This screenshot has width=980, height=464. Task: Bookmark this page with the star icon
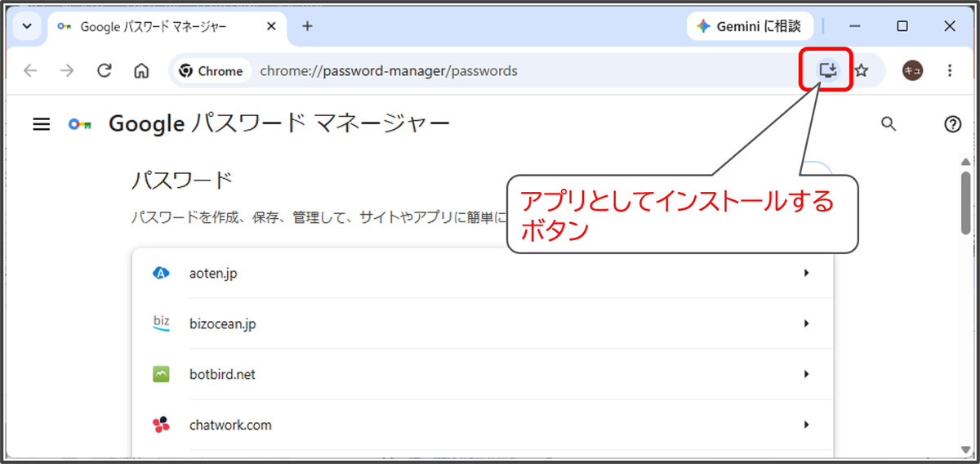click(861, 70)
